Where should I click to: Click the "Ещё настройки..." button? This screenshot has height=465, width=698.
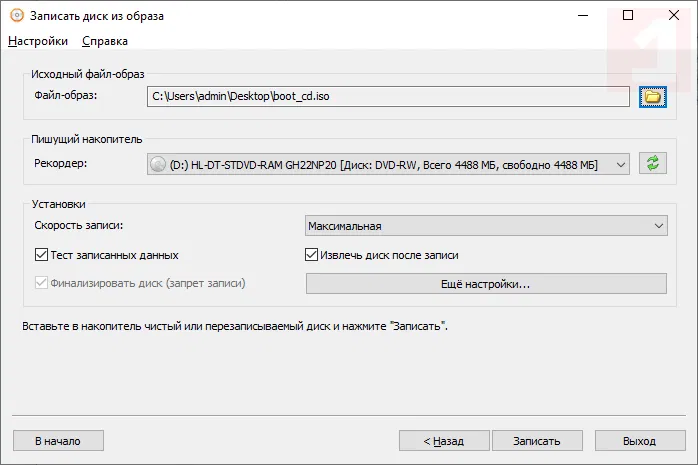(485, 284)
